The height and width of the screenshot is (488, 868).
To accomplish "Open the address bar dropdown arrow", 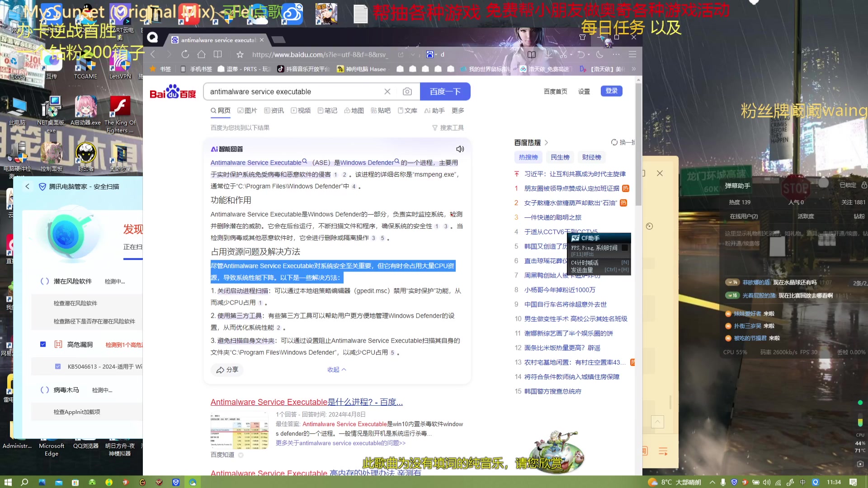I will [x=413, y=55].
